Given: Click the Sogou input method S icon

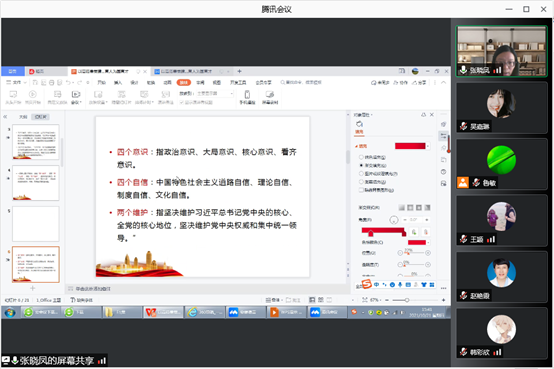Looking at the screenshot, I should point(367,283).
